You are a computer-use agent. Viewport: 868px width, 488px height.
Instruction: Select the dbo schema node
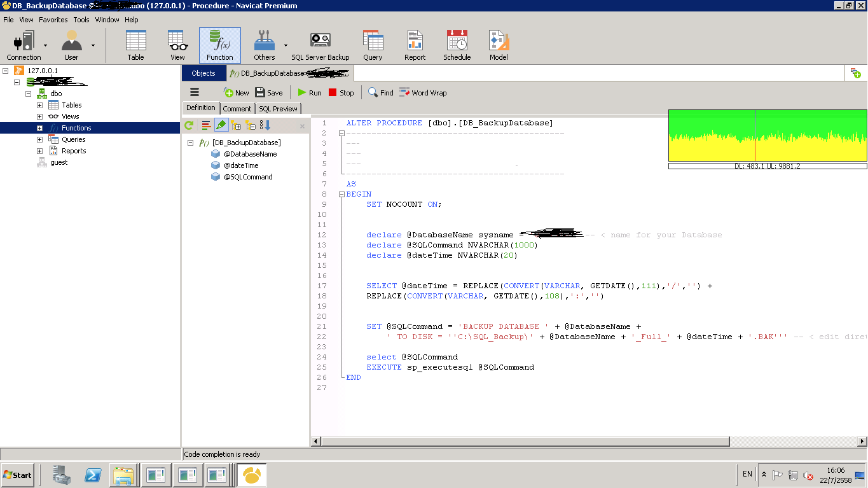56,94
